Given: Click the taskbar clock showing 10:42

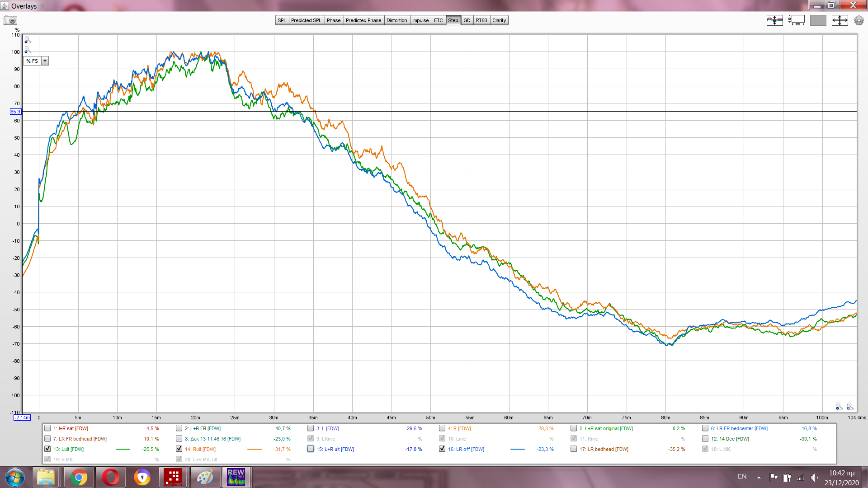Looking at the screenshot, I should coord(841,478).
